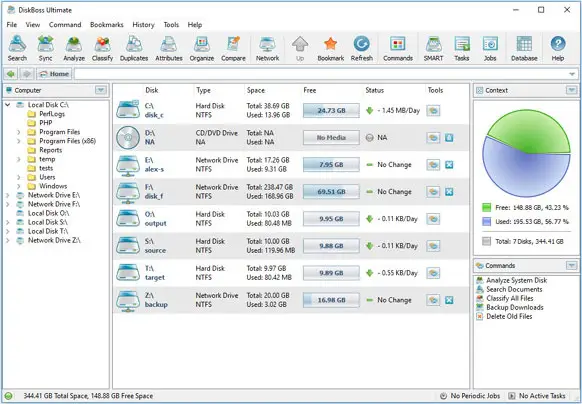This screenshot has height=404, width=582.
Task: Open the Compare tool
Action: click(233, 49)
